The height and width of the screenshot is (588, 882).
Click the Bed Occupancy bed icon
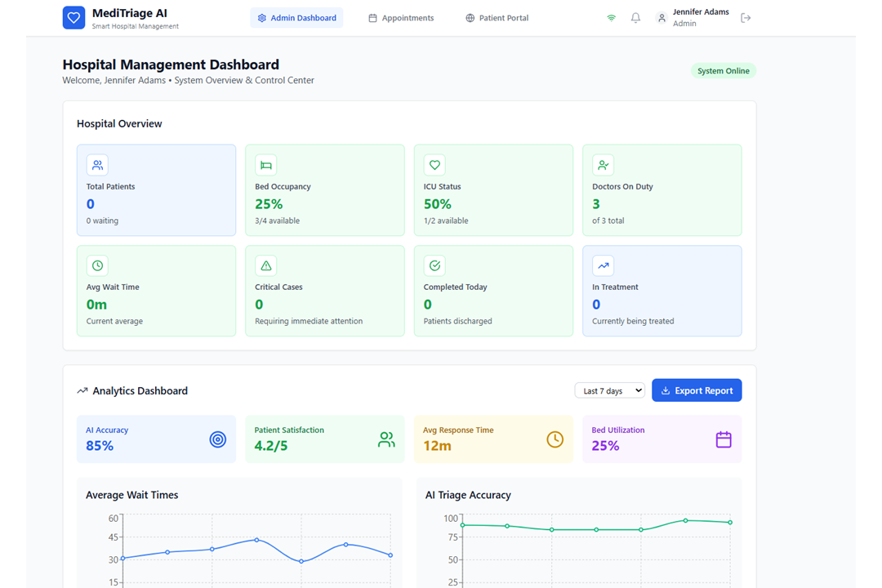(266, 165)
